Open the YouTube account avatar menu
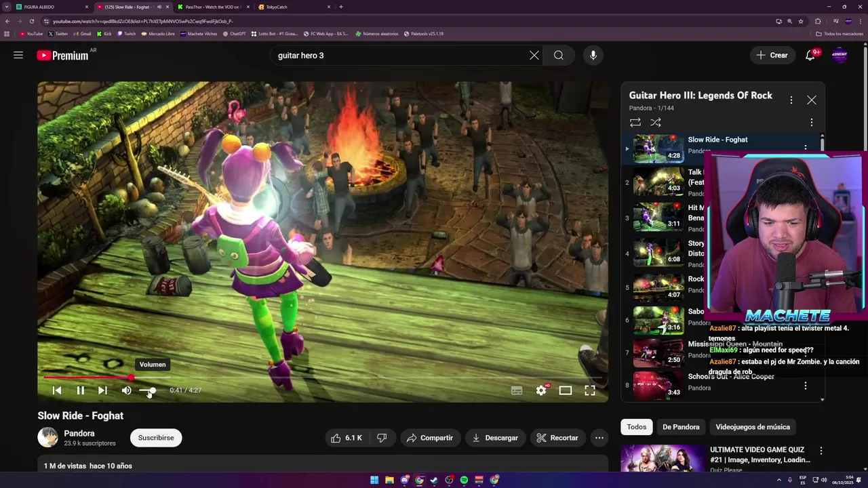The image size is (868, 488). tap(840, 56)
